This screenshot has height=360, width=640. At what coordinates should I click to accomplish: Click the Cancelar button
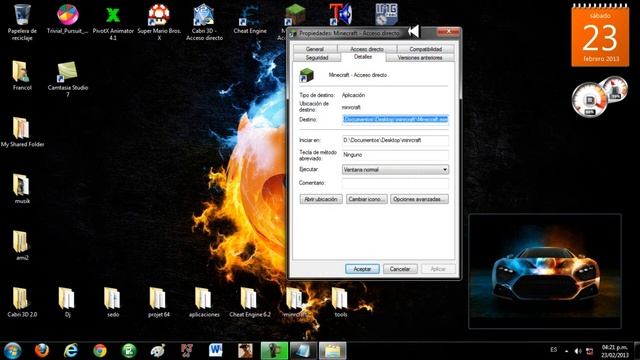400,269
